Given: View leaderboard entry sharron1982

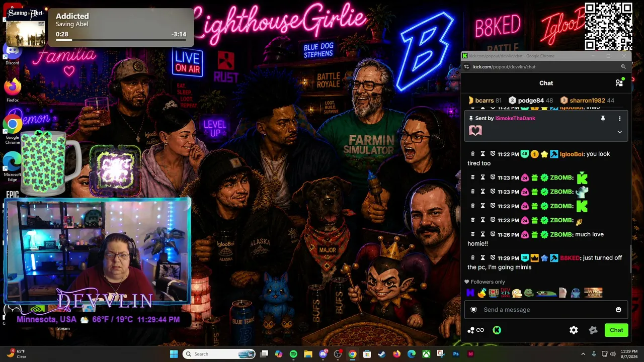Looking at the screenshot, I should pos(587,101).
